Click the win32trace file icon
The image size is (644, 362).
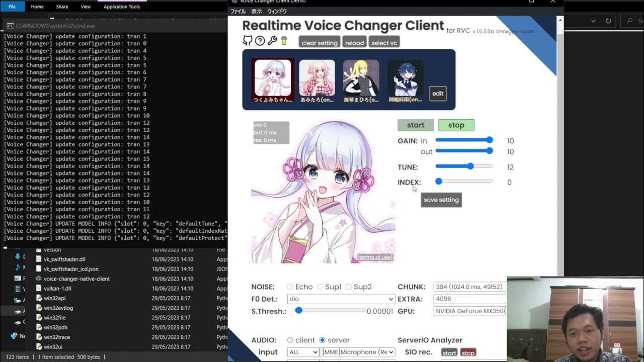[39, 337]
